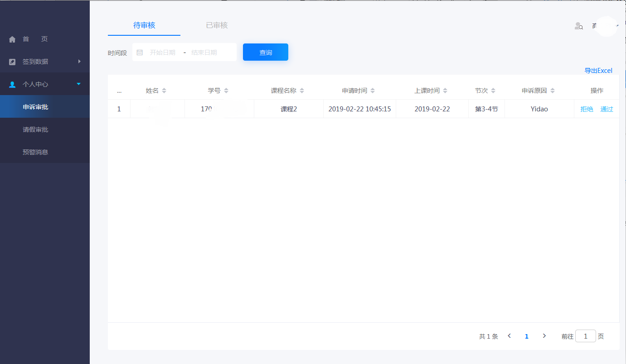Click the 签到数据 edit icon
The width and height of the screenshot is (626, 364).
[x=12, y=62]
